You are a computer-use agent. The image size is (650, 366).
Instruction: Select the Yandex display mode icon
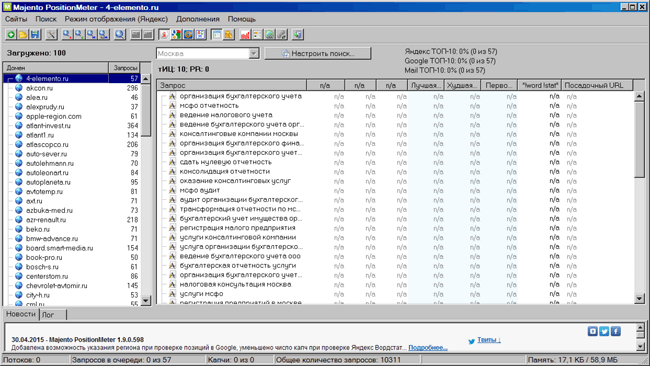[164, 35]
